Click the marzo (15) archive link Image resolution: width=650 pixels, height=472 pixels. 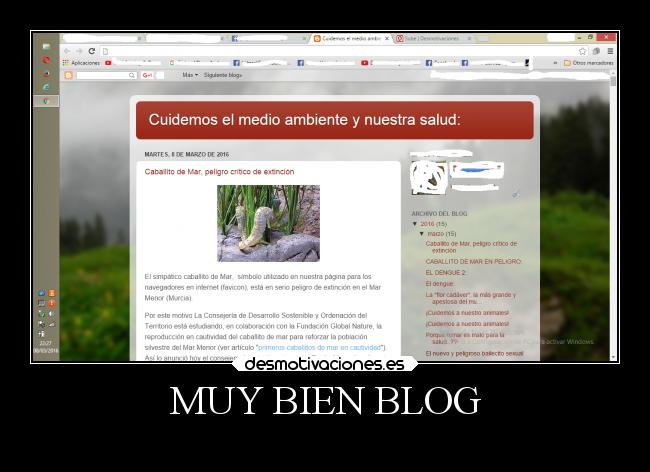442,234
